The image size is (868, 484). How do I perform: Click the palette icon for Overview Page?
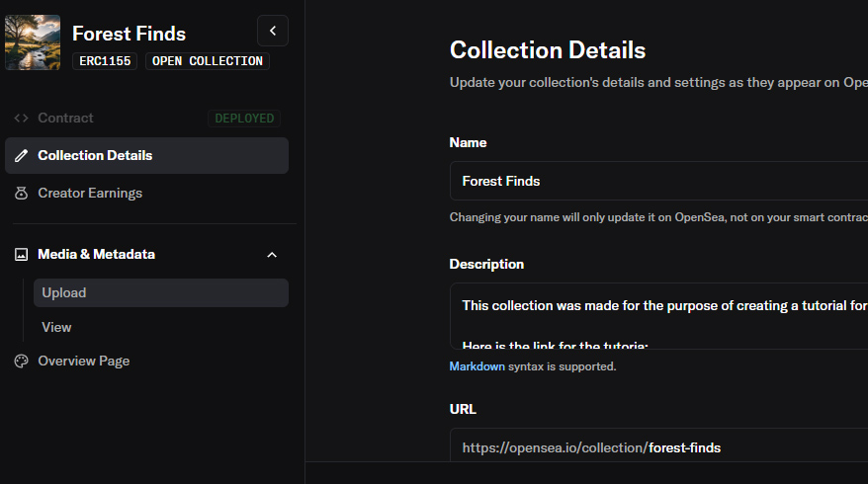[x=21, y=362]
